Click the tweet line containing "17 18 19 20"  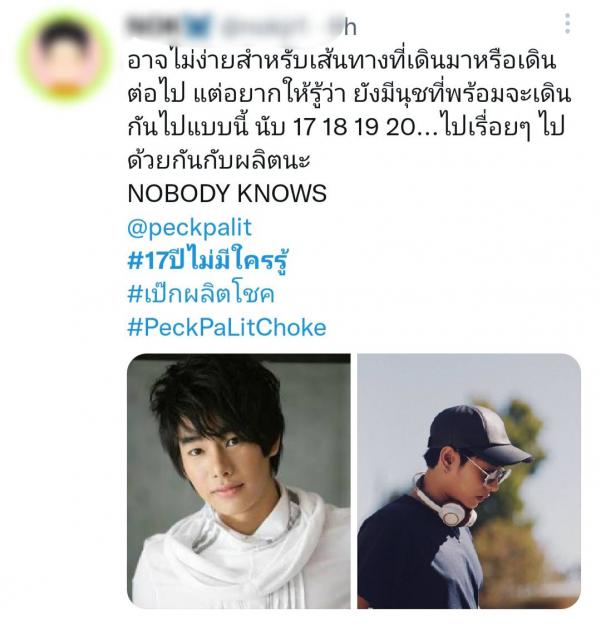(346, 127)
